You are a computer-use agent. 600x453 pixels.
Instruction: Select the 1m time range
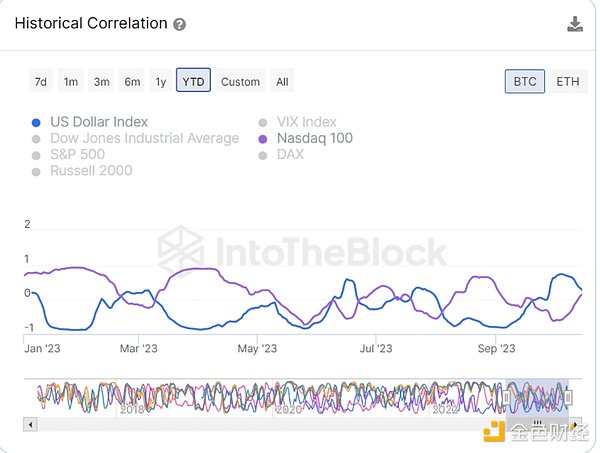pyautogui.click(x=70, y=81)
